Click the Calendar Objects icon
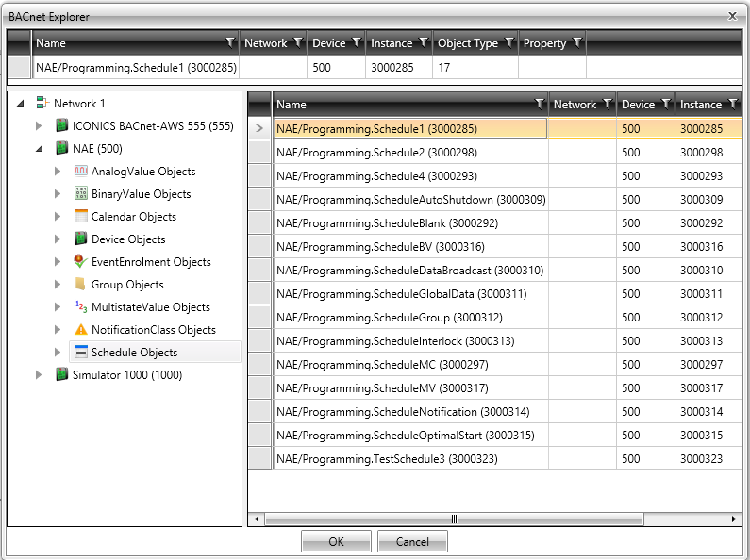The image size is (750, 560). (x=81, y=217)
